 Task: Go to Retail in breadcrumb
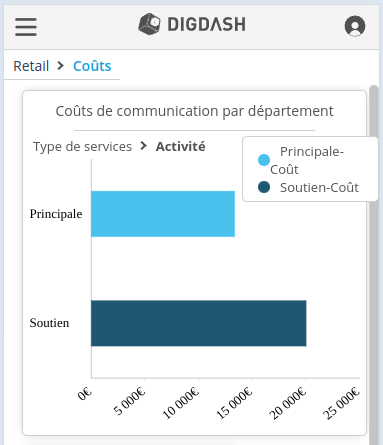pos(31,66)
